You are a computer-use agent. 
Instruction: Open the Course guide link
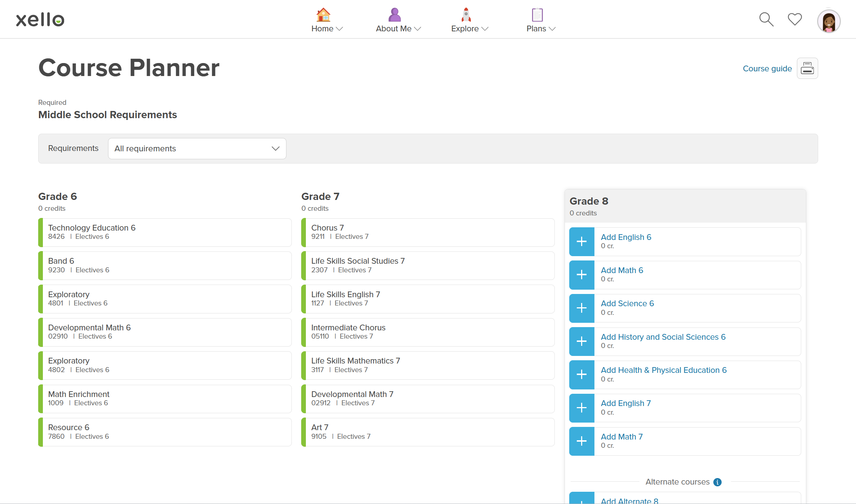coord(767,68)
